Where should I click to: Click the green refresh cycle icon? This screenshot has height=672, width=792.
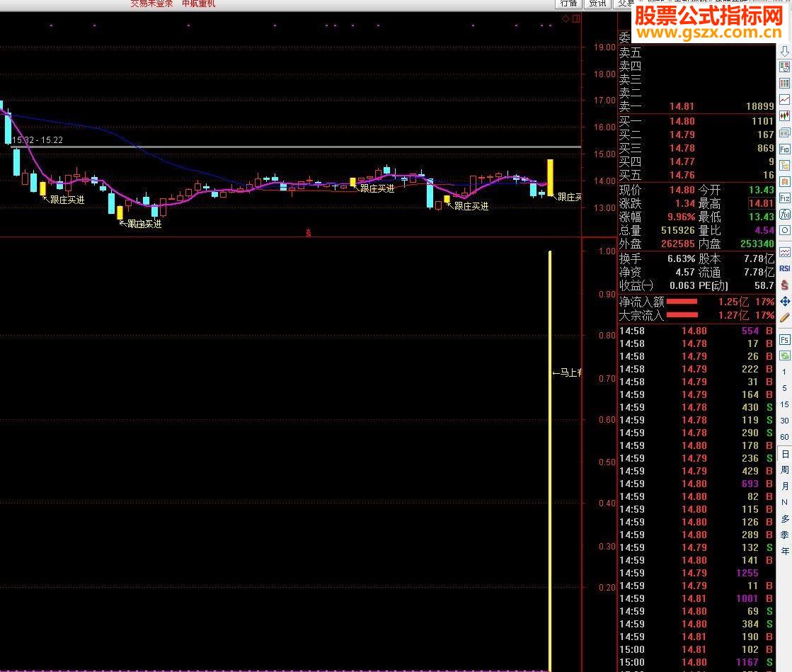(x=784, y=355)
